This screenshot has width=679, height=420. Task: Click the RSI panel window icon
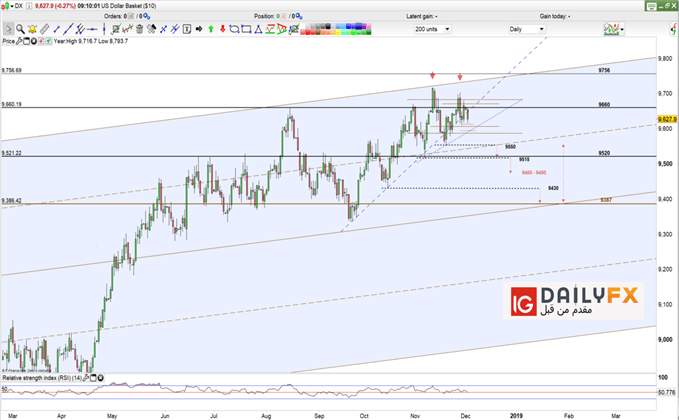pos(93,378)
